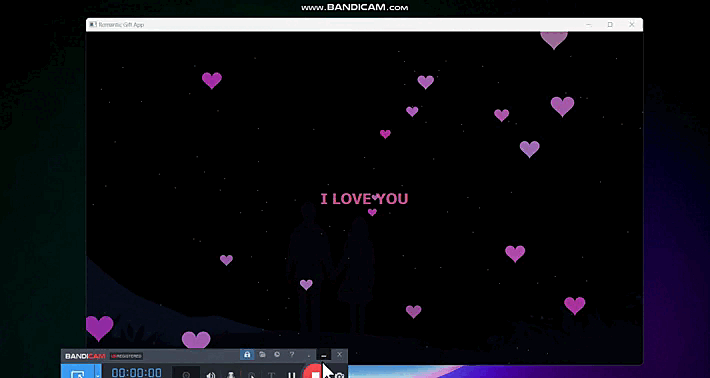Image resolution: width=710 pixels, height=378 pixels.
Task: Toggle the text overlay T icon
Action: click(x=271, y=375)
